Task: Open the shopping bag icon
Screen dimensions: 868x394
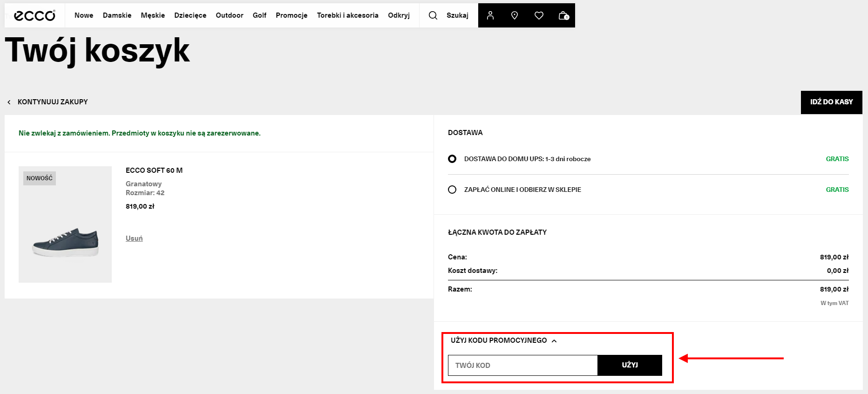Action: 563,15
